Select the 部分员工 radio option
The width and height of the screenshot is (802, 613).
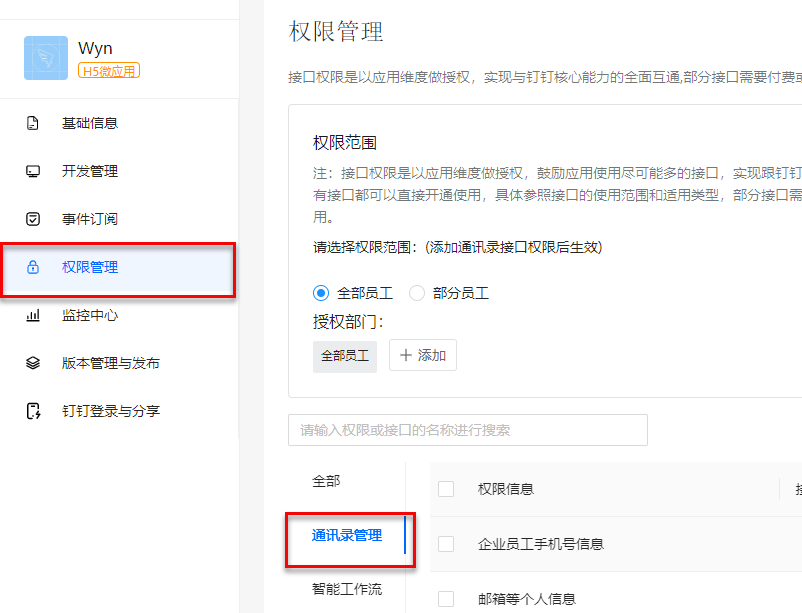click(x=417, y=293)
